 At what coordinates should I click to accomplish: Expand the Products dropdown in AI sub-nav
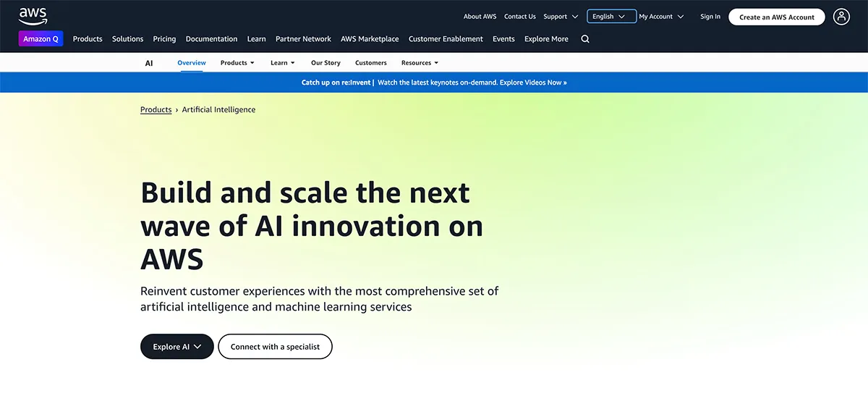point(237,63)
